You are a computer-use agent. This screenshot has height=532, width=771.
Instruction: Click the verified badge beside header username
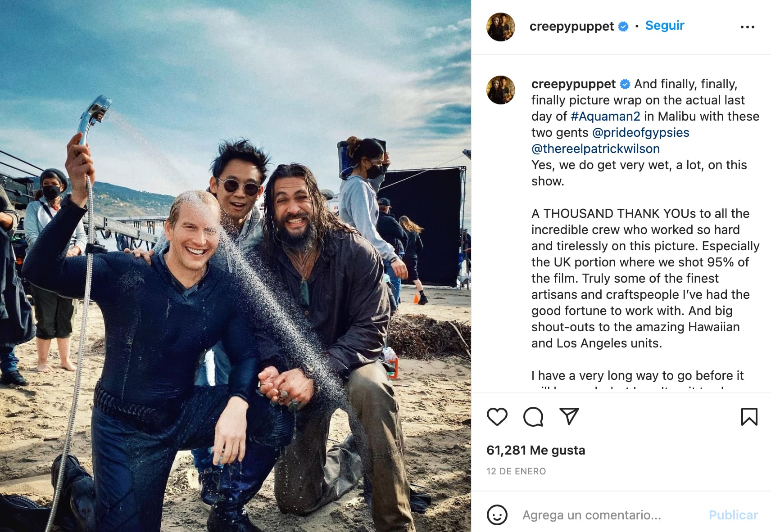(623, 27)
